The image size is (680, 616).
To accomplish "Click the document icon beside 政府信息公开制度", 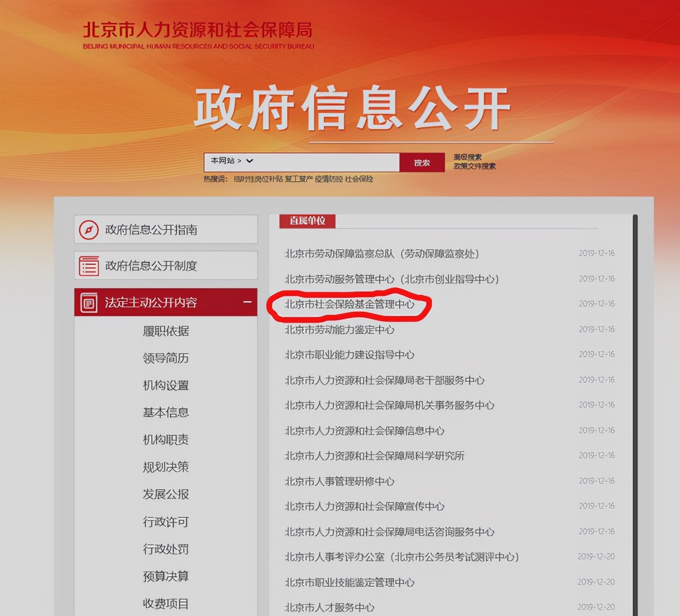I will pos(88,265).
